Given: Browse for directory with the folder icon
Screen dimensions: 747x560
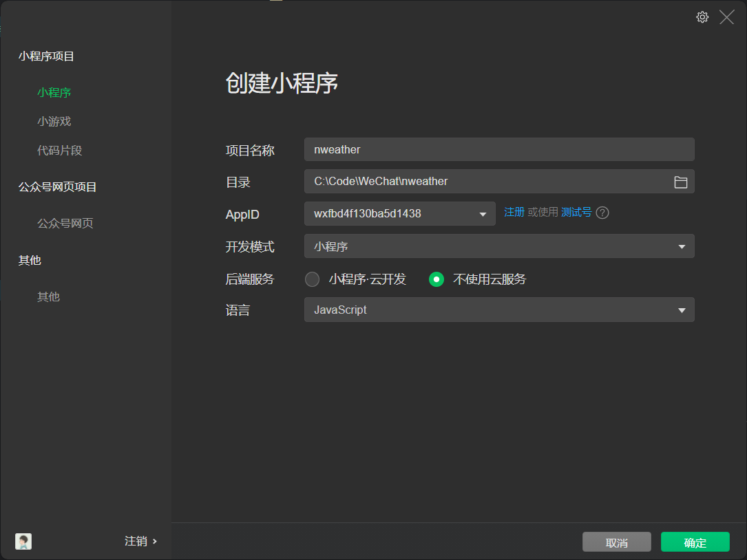Looking at the screenshot, I should coord(681,182).
